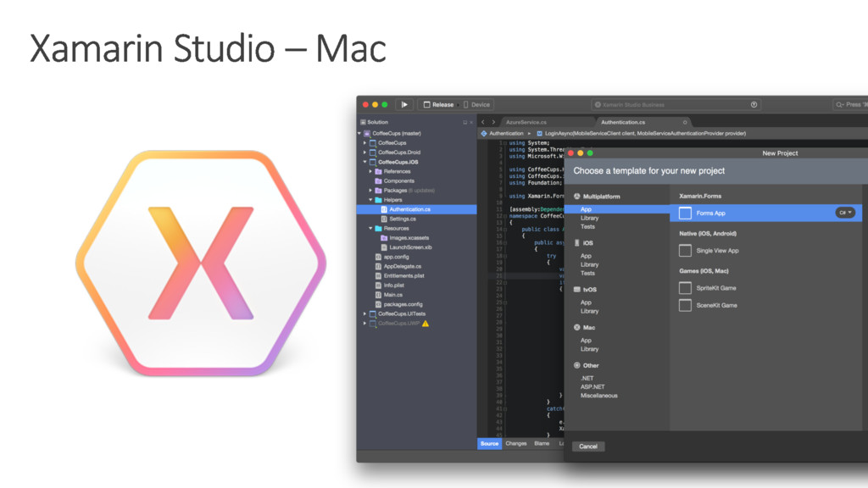
Task: Navigate back with the left arrow
Action: tap(482, 122)
